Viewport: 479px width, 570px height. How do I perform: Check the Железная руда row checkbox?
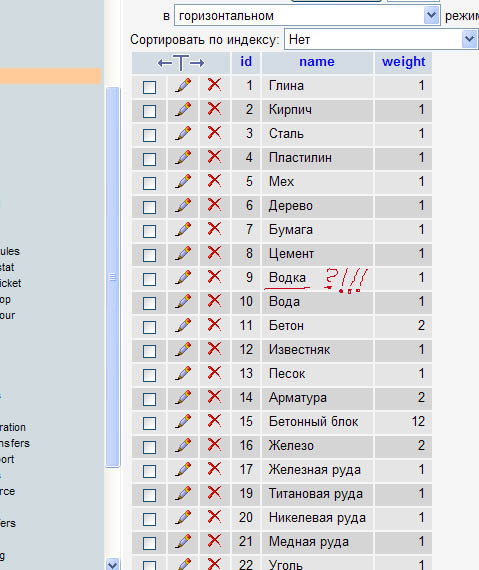pyautogui.click(x=149, y=471)
